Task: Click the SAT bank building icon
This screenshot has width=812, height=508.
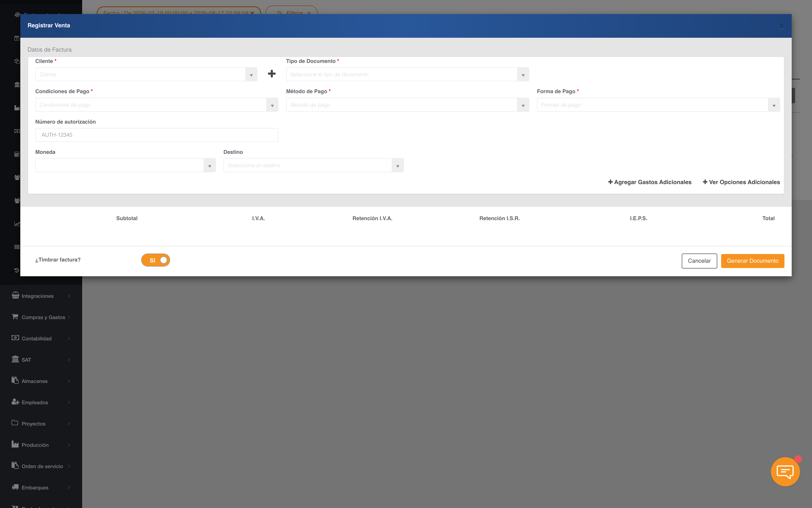Action: click(x=15, y=359)
